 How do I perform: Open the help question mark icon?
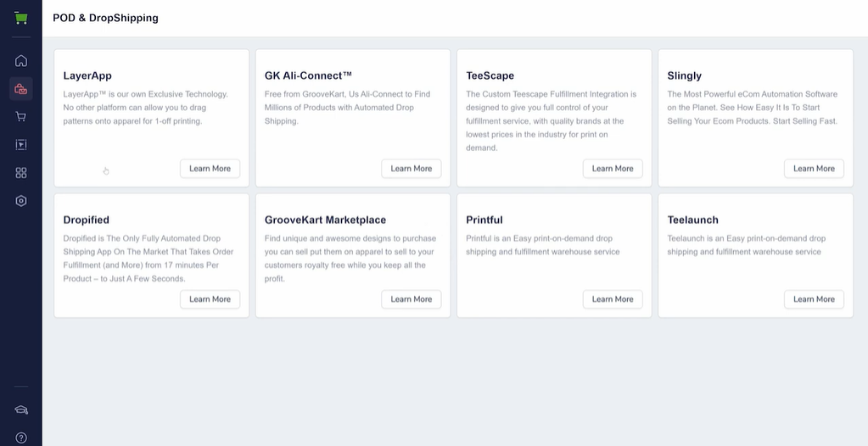(x=21, y=438)
